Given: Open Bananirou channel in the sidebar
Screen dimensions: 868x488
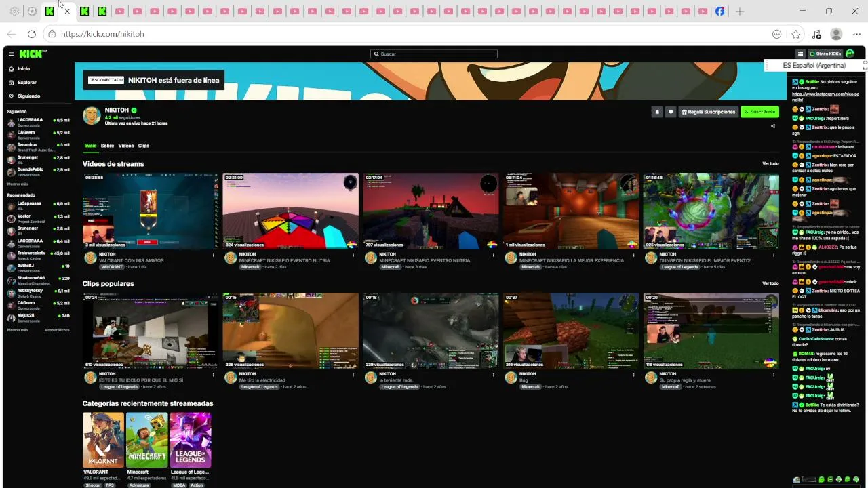Looking at the screenshot, I should click(x=38, y=147).
